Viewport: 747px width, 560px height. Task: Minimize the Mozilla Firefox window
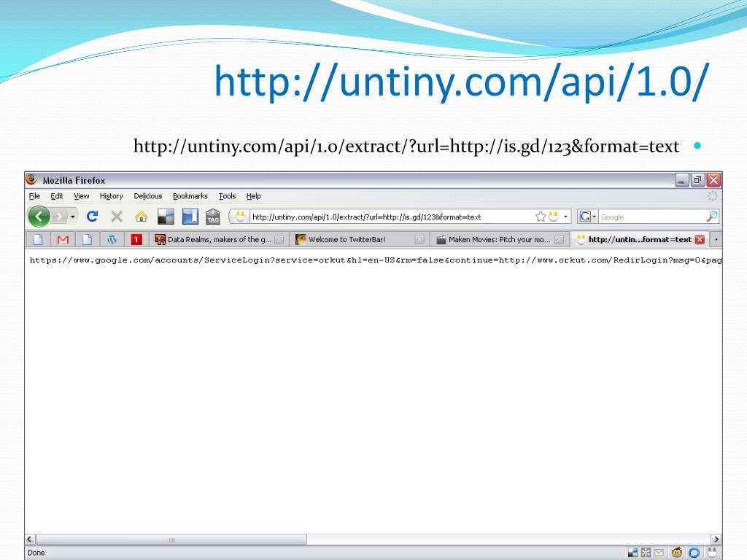click(x=682, y=180)
